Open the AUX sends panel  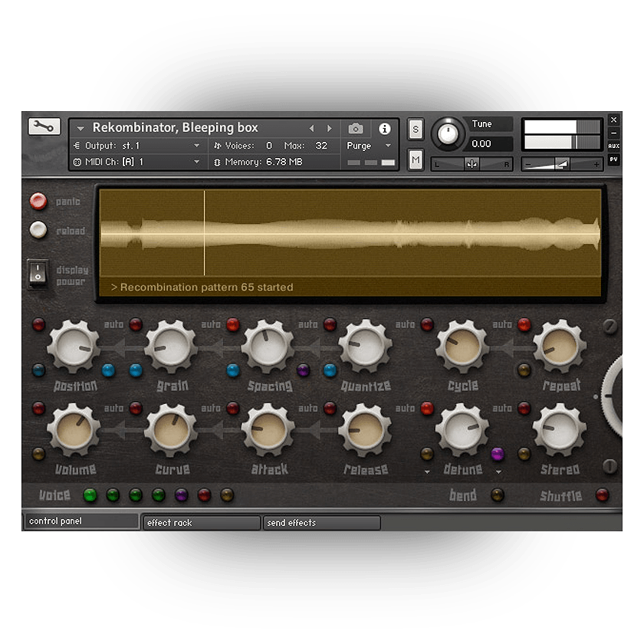(613, 146)
